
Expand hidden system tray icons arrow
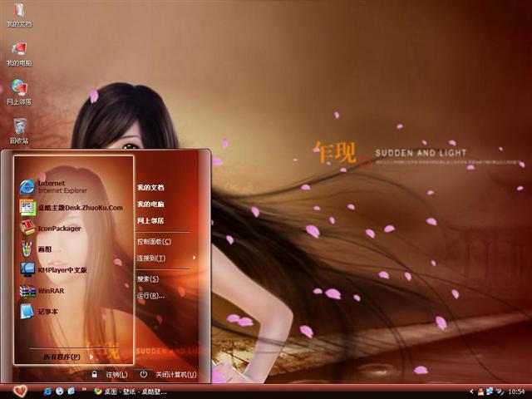click(x=471, y=392)
